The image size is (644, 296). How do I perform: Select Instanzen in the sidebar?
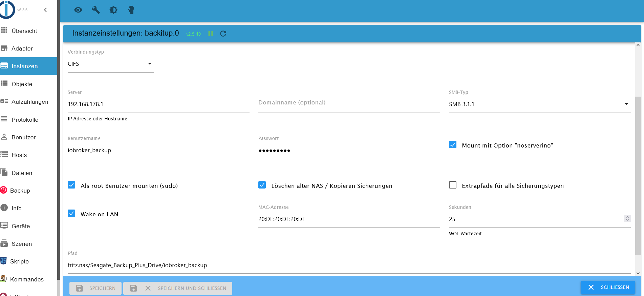click(x=29, y=66)
